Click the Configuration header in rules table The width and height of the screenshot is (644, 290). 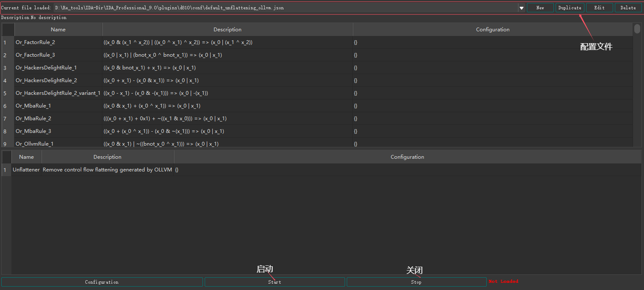tap(493, 30)
